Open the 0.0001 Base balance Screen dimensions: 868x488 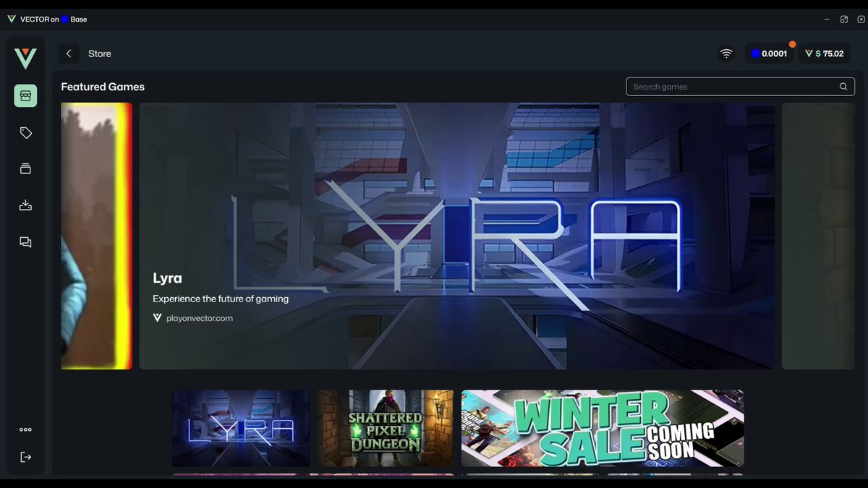(769, 53)
